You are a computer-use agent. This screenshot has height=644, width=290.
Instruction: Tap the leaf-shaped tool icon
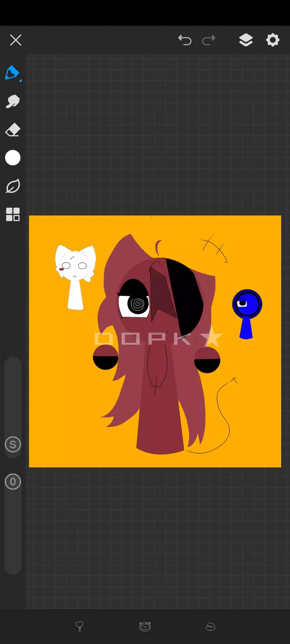pos(13,186)
